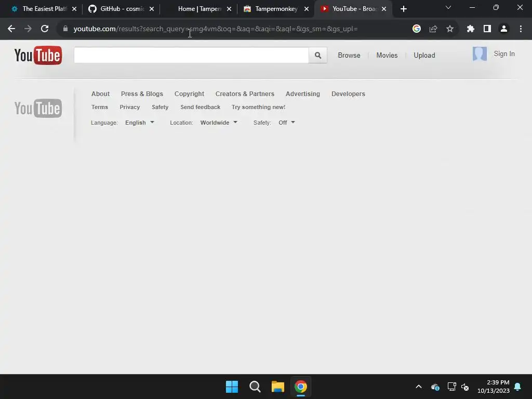The image size is (532, 399).
Task: Click the YouTube logo in the header
Action: pos(38,55)
